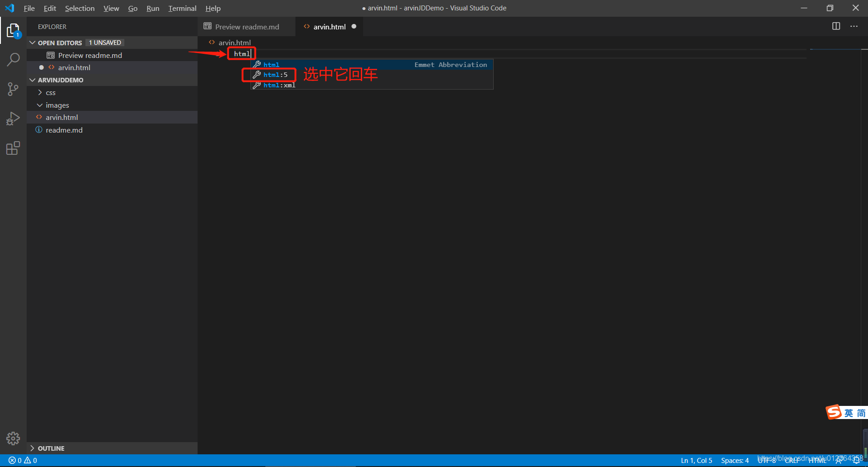Click the html text in editor line 1
Viewport: 868px width, 467px height.
click(242, 53)
